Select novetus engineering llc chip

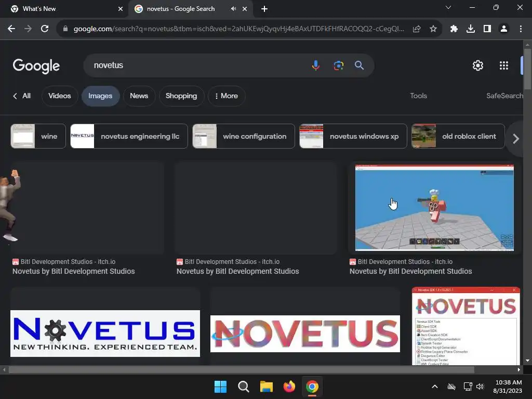click(x=129, y=136)
